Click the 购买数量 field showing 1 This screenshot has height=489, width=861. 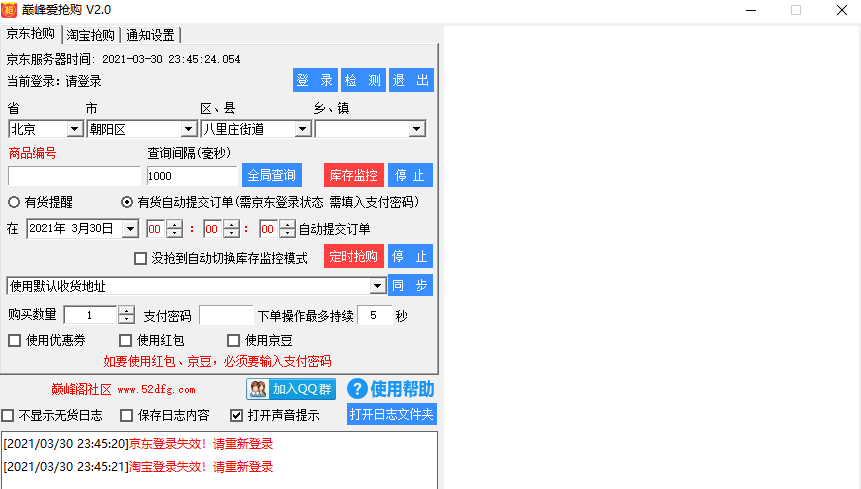(x=91, y=315)
